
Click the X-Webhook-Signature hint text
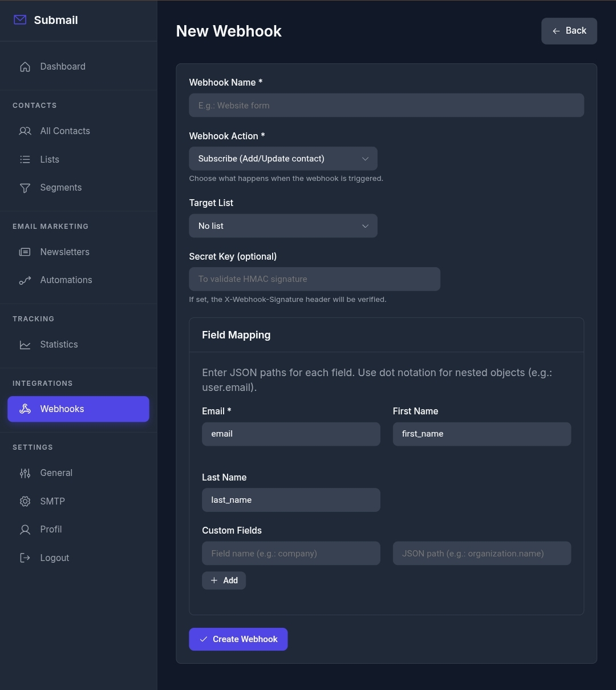click(287, 300)
